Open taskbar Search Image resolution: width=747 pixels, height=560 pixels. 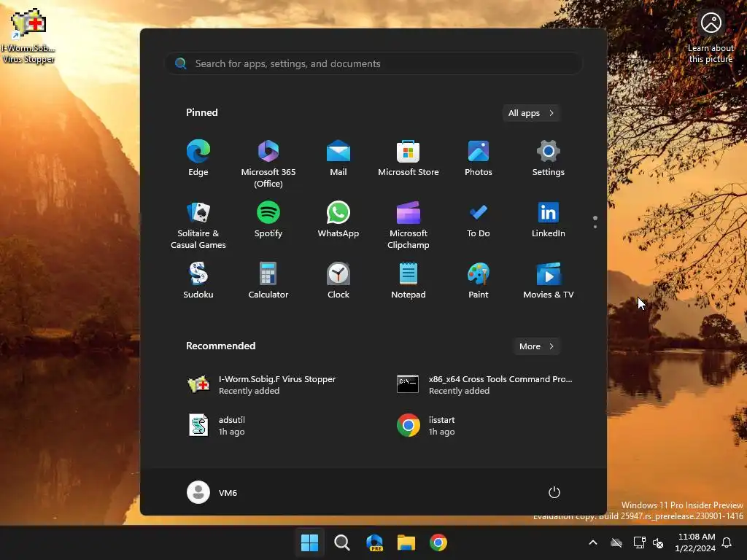[x=341, y=542]
